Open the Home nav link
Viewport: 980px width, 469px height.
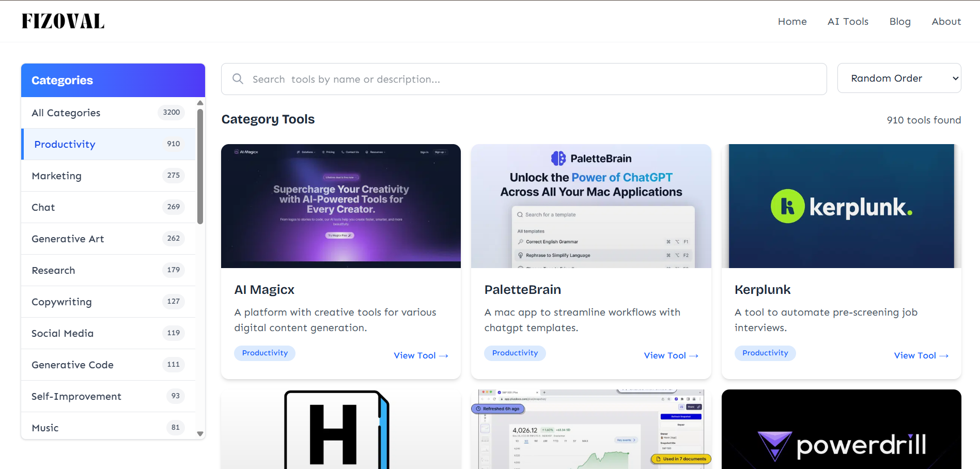coord(792,22)
